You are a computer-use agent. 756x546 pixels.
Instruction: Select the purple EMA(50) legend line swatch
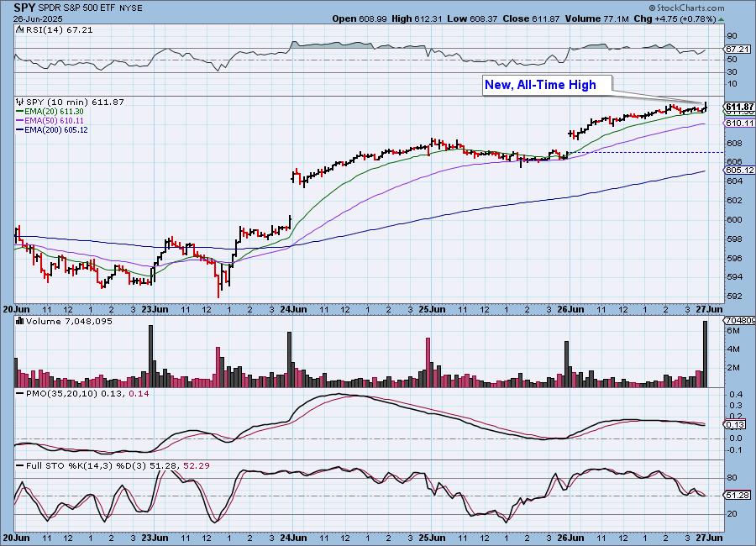click(x=19, y=121)
